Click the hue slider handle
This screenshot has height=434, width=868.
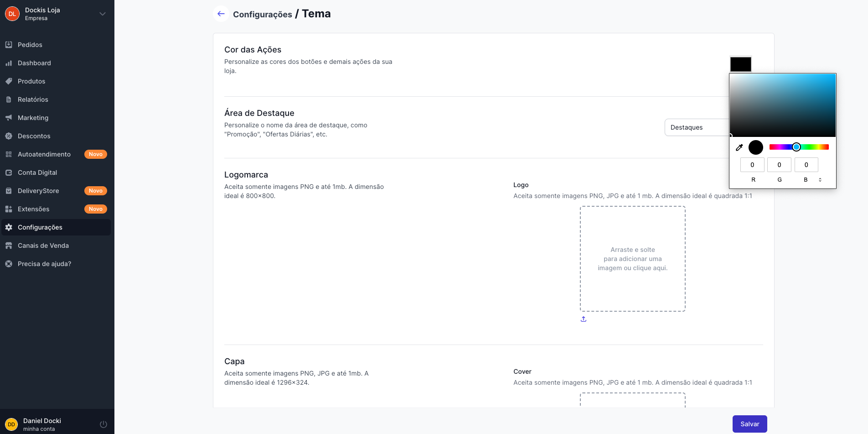[796, 147]
